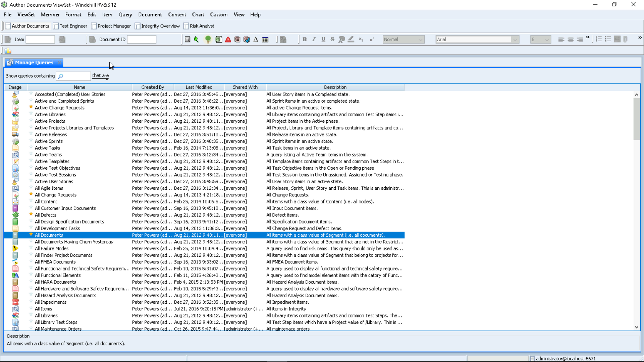Switch to Author Documents view

click(27, 26)
